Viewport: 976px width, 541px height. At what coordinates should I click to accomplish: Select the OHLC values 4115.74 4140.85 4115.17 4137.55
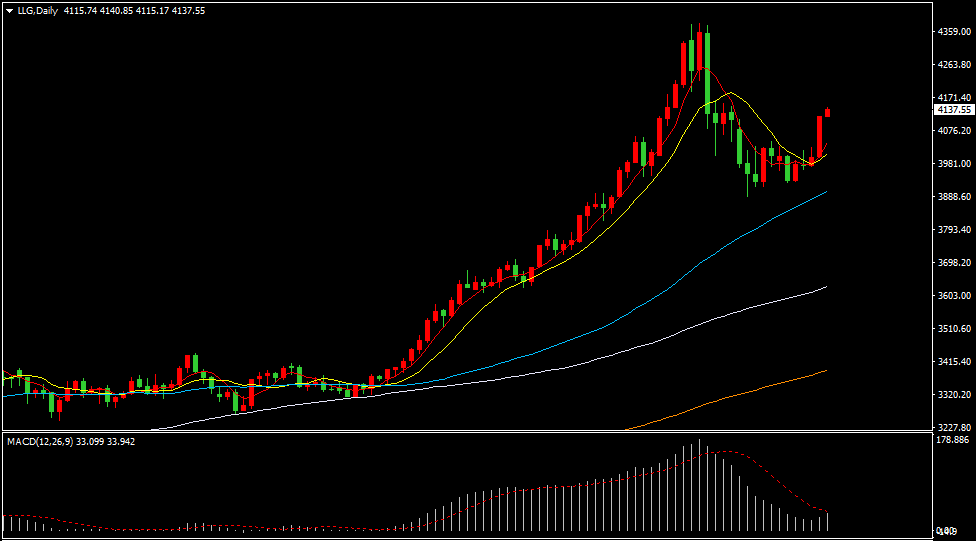point(134,11)
